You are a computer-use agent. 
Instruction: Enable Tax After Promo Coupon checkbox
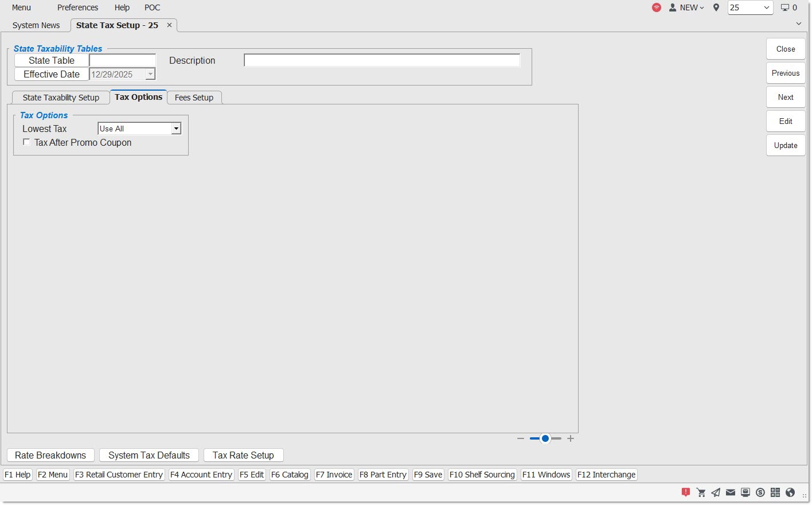click(26, 142)
